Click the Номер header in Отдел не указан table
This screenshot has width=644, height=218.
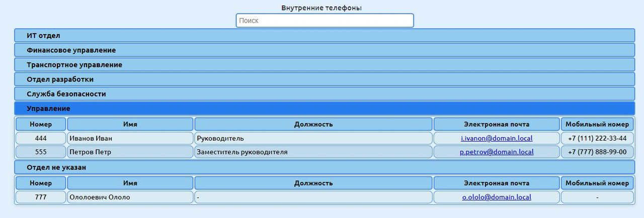point(41,183)
